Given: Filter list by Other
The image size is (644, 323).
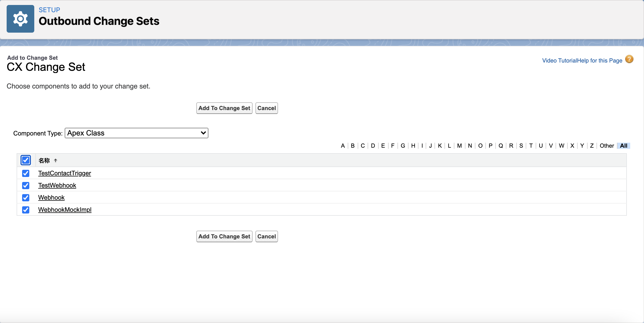Looking at the screenshot, I should [x=607, y=146].
